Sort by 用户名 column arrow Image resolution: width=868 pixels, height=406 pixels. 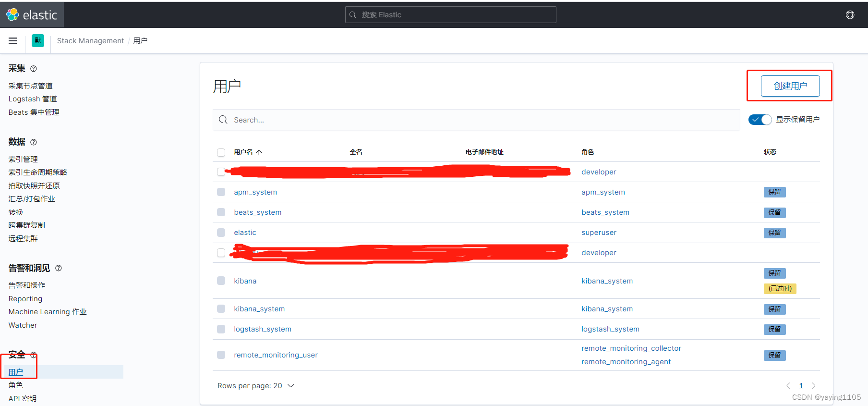pos(259,152)
